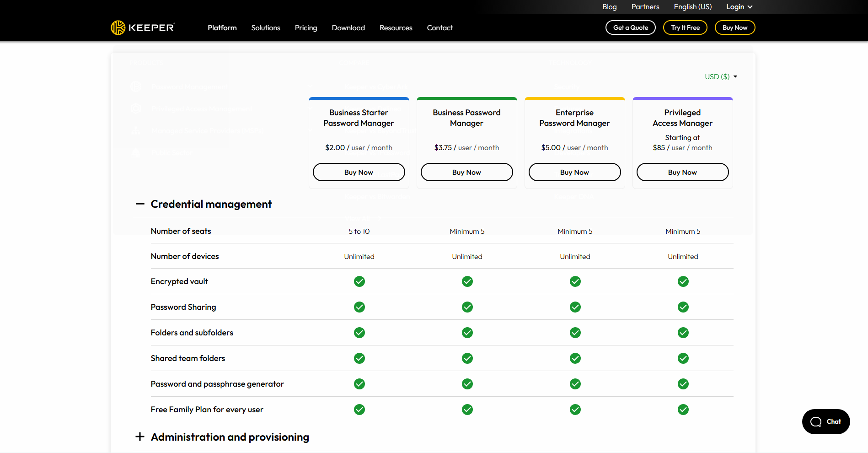
Task: Click the Get a Quote button
Action: click(x=631, y=27)
